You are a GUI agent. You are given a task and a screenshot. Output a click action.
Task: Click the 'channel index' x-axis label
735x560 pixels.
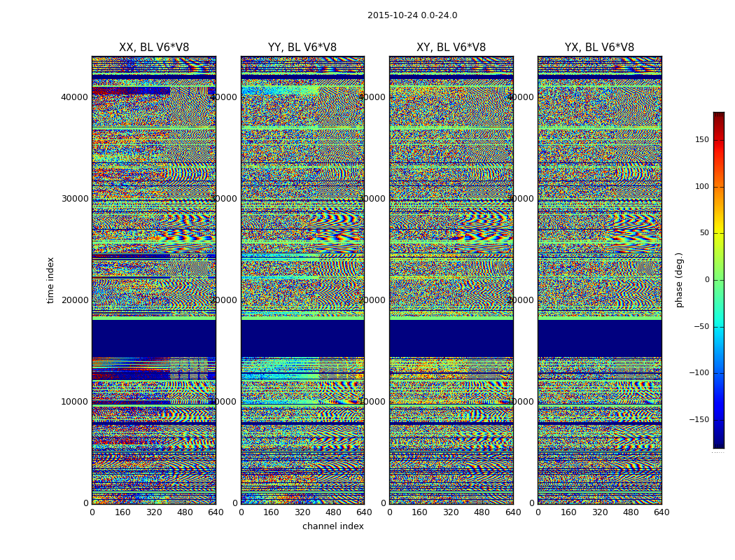332,526
